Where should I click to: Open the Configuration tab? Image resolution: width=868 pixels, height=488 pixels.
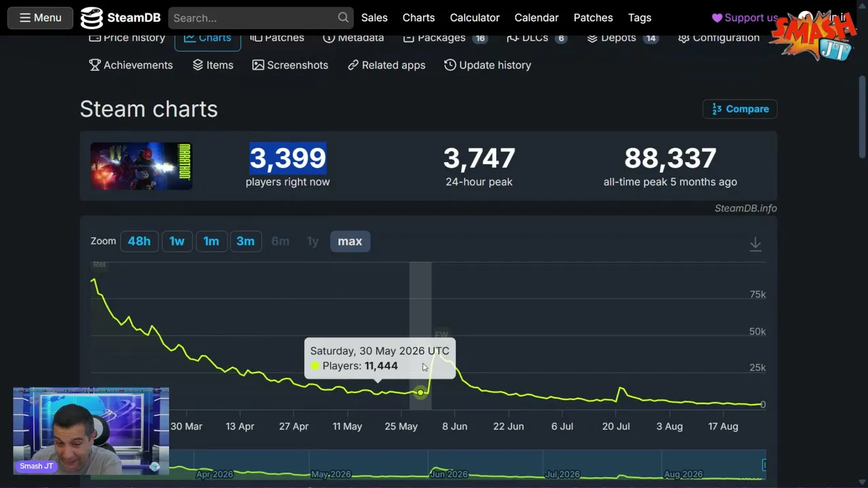pyautogui.click(x=719, y=38)
